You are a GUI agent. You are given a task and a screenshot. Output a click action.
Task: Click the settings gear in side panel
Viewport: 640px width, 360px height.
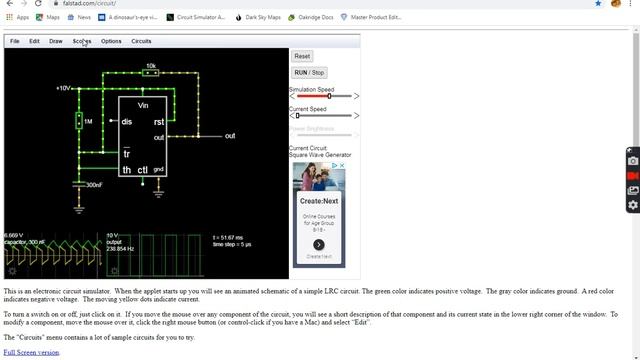point(633,205)
